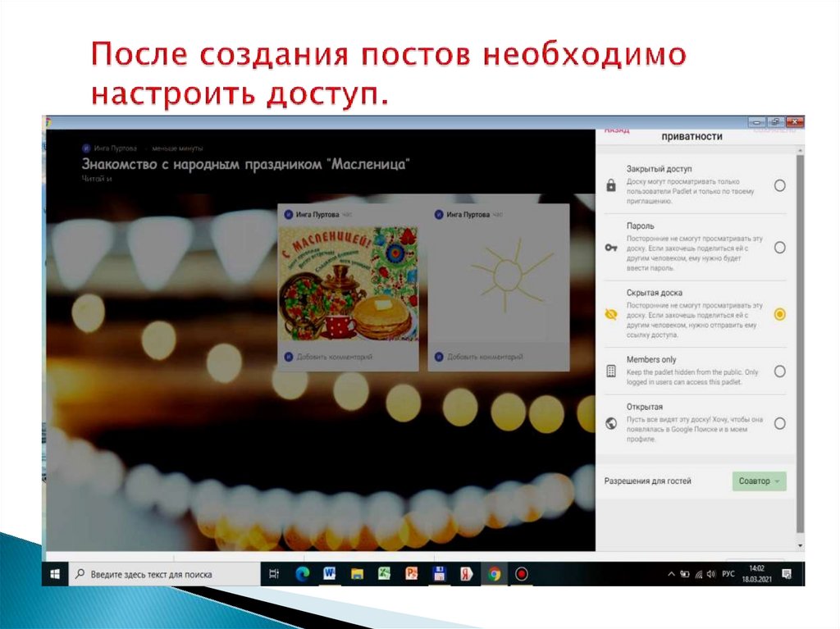Click the globe icon beside Открытая

pyautogui.click(x=610, y=423)
